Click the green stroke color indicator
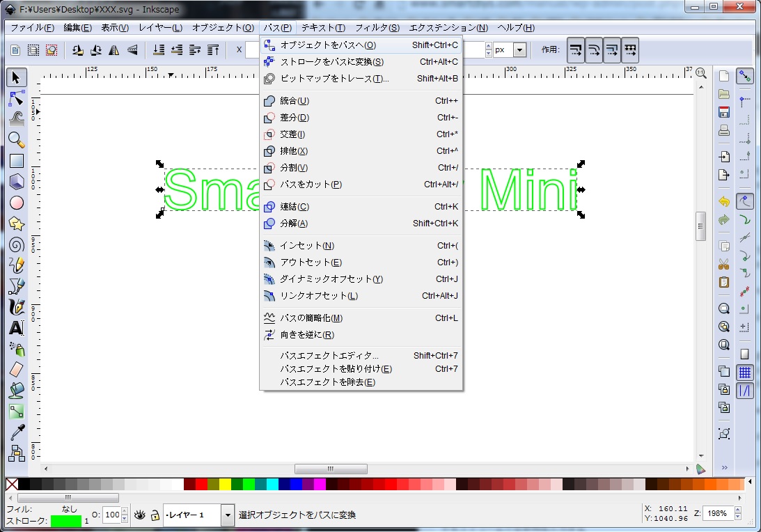The image size is (761, 532). point(66,521)
